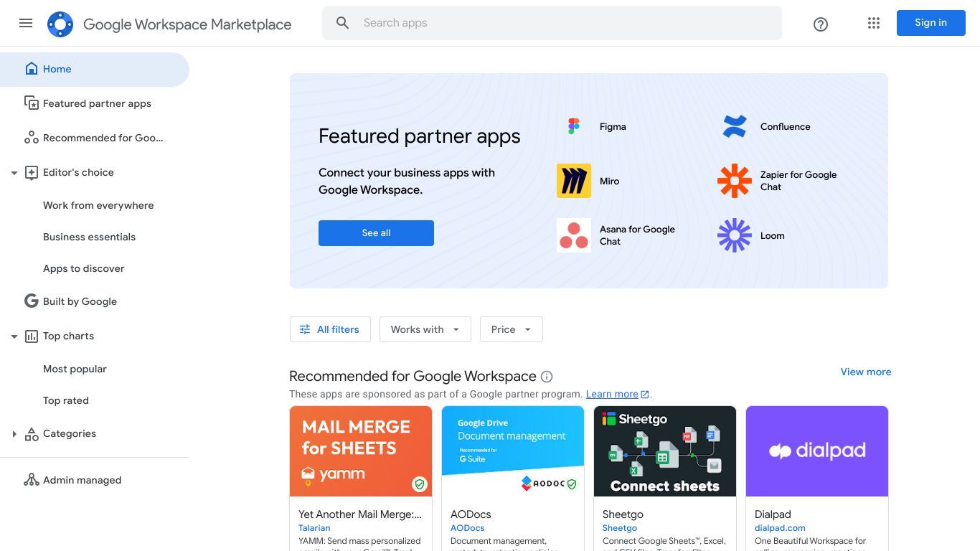Click the Categories shapes icon
This screenshot has height=551, width=980.
click(32, 433)
